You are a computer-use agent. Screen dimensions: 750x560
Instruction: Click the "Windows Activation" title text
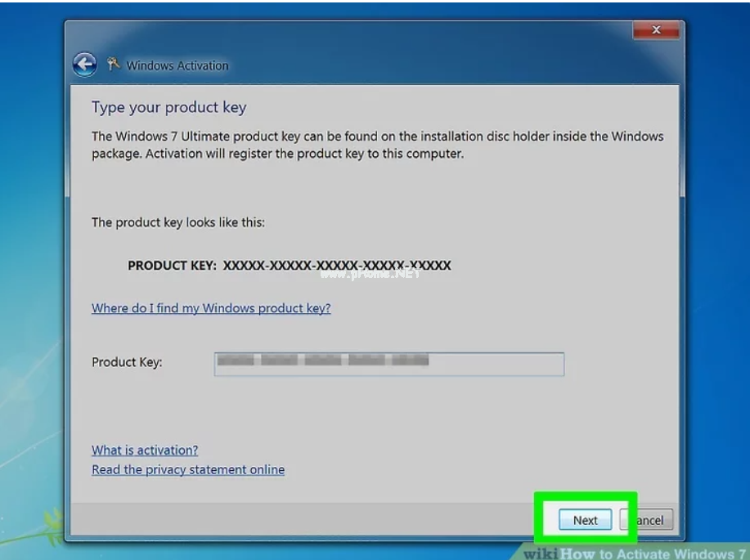[177, 65]
